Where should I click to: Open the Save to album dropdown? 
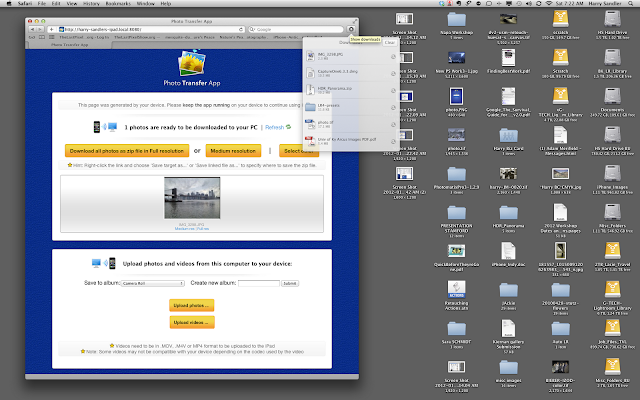[x=153, y=283]
